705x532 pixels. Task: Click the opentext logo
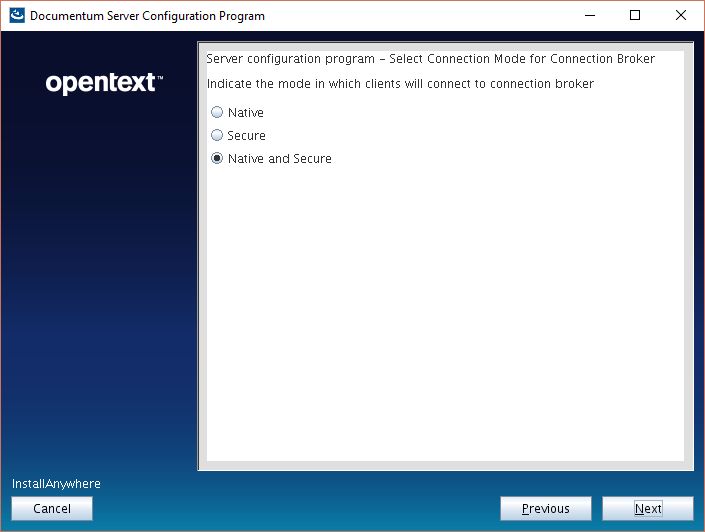tap(104, 84)
